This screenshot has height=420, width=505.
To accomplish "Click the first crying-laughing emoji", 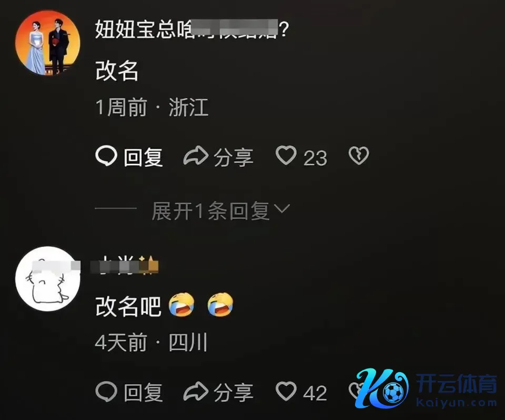I will [x=181, y=305].
